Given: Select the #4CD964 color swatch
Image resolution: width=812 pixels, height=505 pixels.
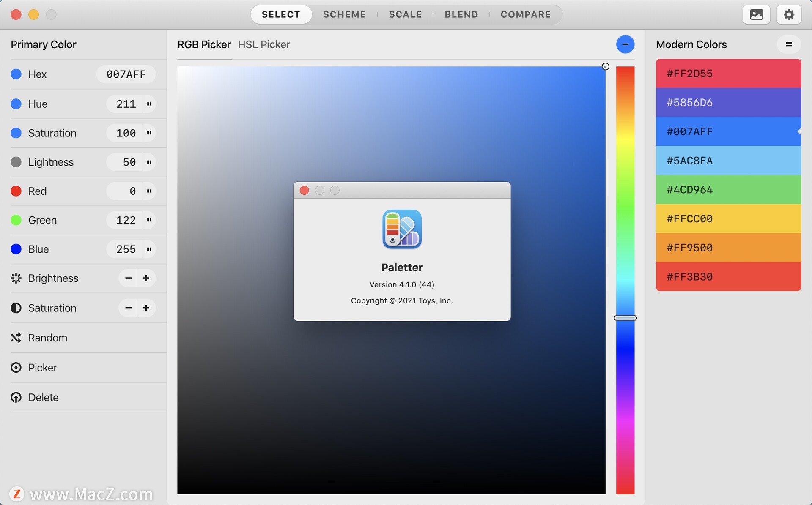Looking at the screenshot, I should point(728,189).
